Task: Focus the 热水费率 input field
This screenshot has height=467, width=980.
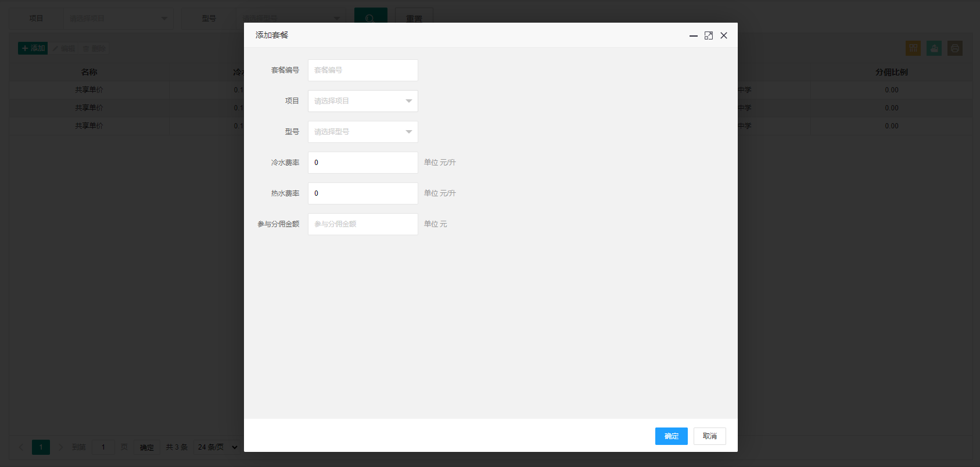Action: 363,193
